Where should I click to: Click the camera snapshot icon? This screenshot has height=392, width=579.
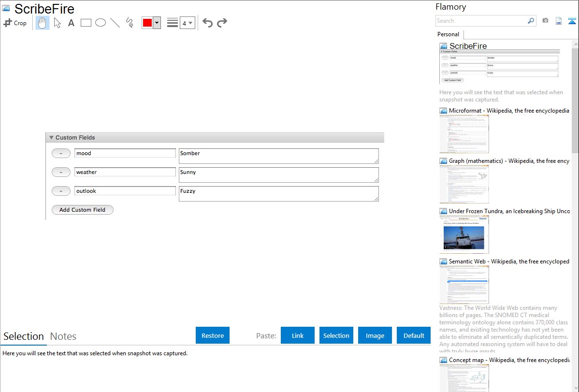[x=545, y=21]
